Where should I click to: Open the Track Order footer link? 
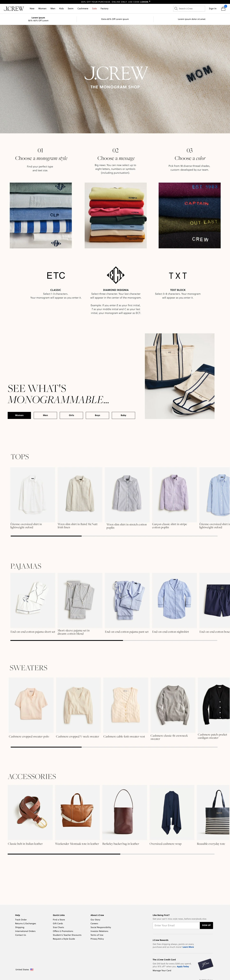21,920
